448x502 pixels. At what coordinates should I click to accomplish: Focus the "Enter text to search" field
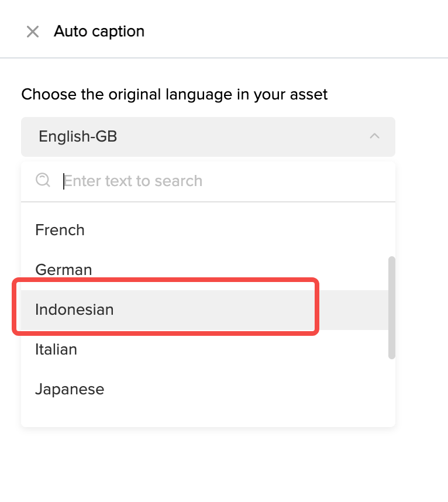pos(222,181)
